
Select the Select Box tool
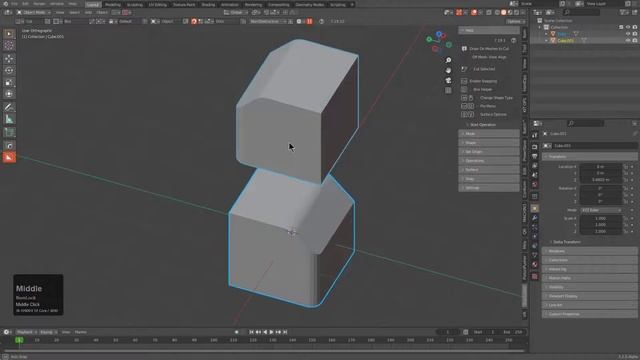pyautogui.click(x=9, y=33)
